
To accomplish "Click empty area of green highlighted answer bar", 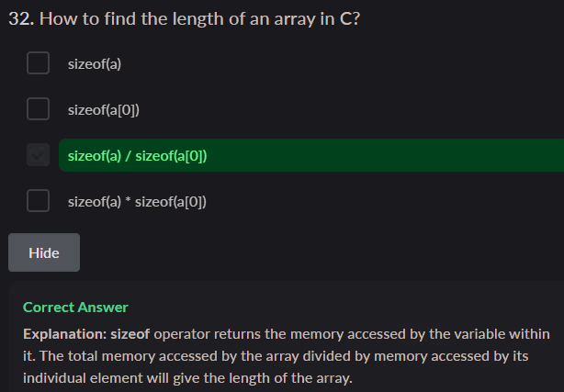I will 386,155.
